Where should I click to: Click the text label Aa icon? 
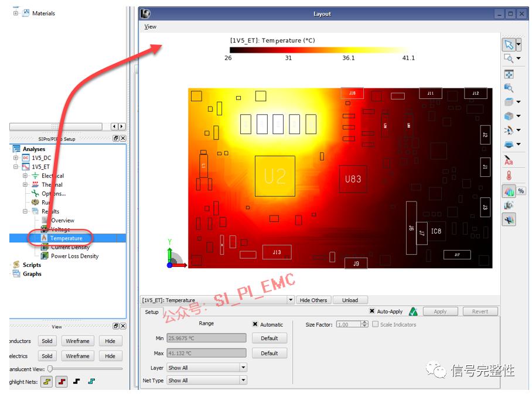(508, 160)
